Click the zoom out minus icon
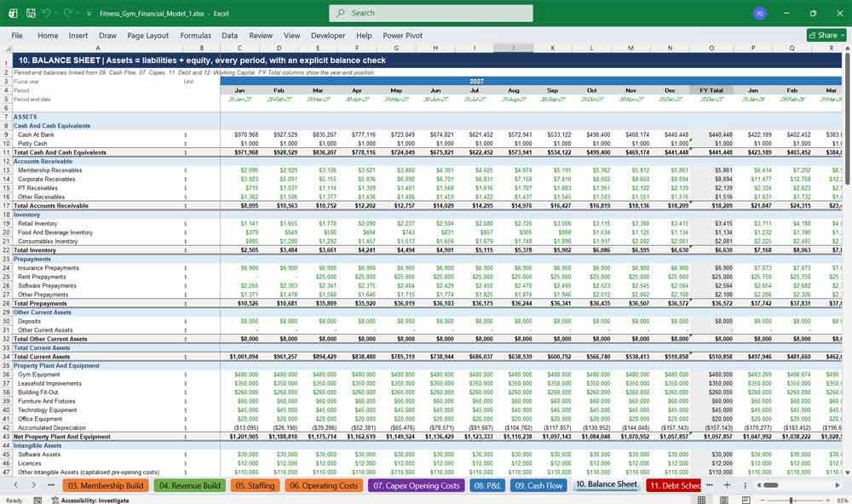This screenshot has width=852, height=504. click(763, 500)
